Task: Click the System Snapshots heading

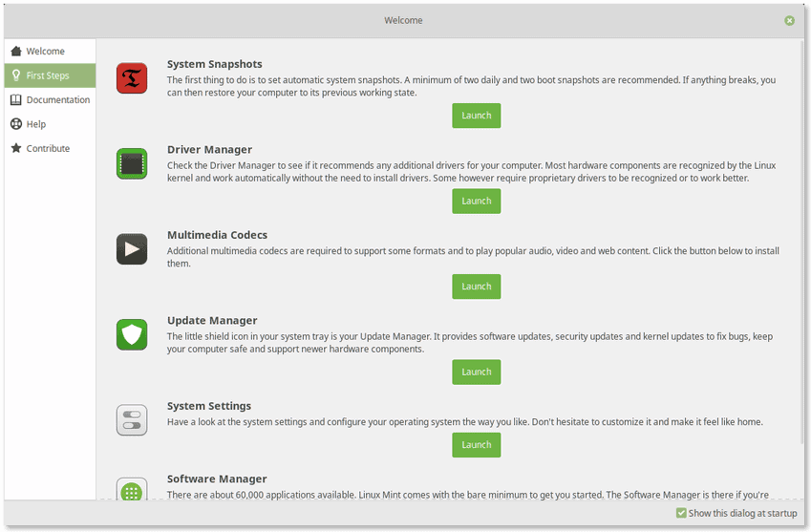Action: (214, 64)
